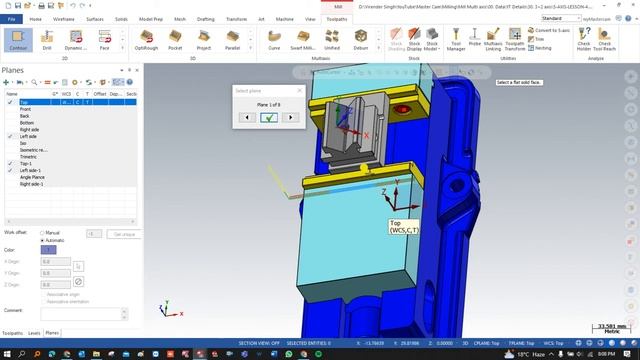Create a new plane with the plus icon
Screen dimensions: 640x360
point(6,82)
